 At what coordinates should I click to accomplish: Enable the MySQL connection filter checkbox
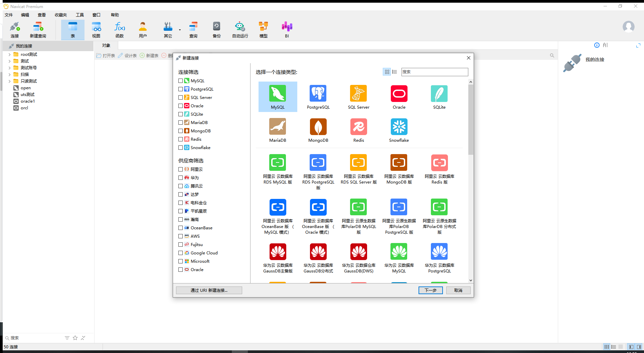(x=180, y=81)
